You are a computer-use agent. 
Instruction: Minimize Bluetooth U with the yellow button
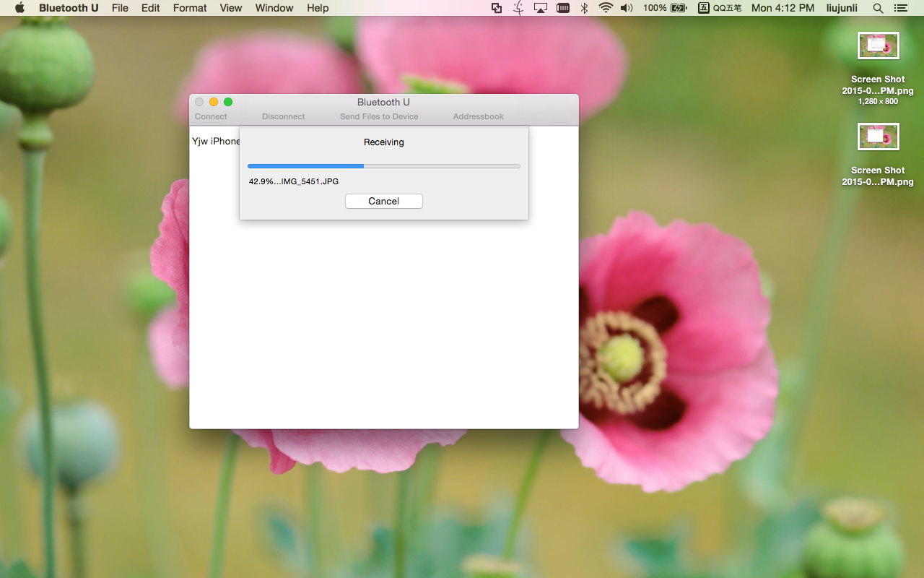point(214,102)
